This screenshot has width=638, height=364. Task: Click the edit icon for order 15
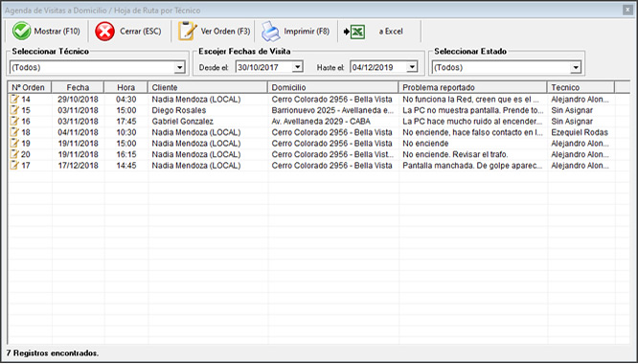click(x=14, y=110)
